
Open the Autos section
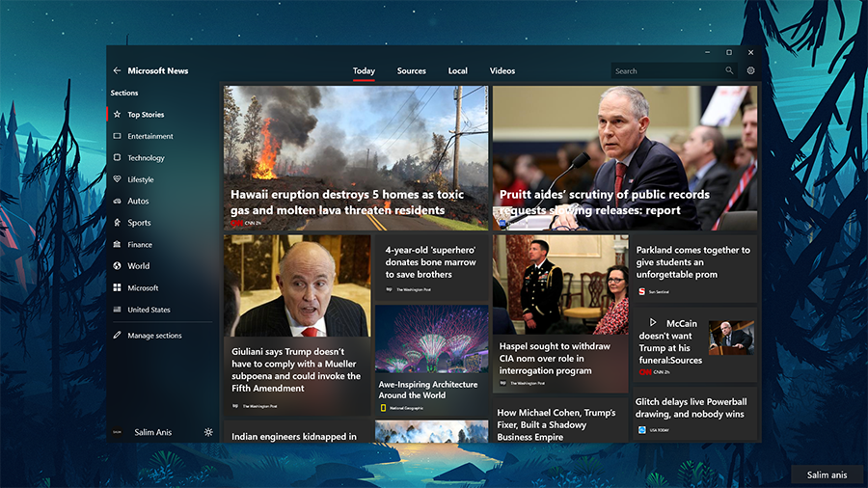tap(138, 201)
